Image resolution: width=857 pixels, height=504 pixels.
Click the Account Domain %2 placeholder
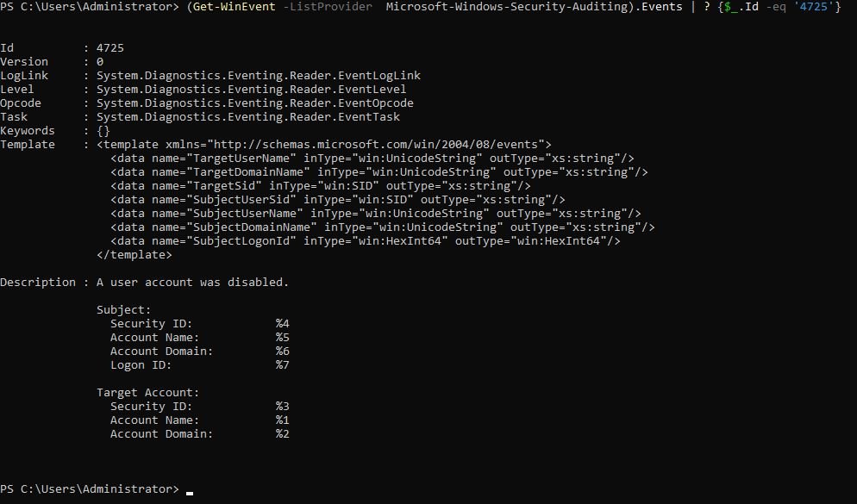pos(282,433)
